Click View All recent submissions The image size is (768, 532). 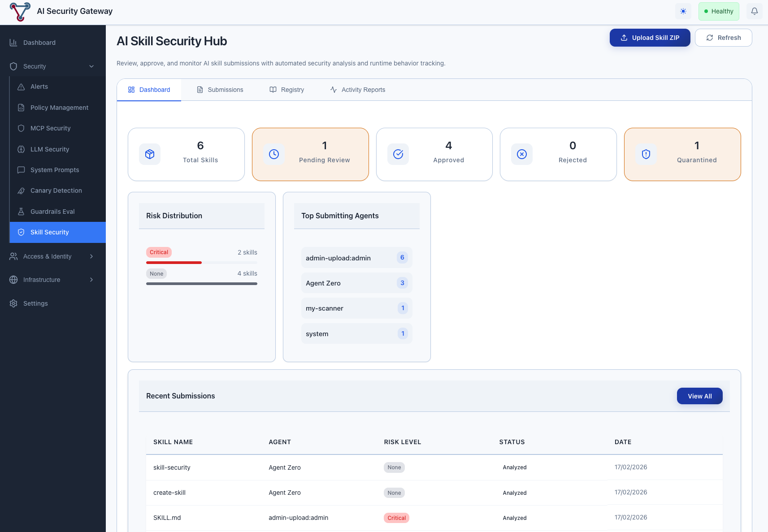[699, 396]
